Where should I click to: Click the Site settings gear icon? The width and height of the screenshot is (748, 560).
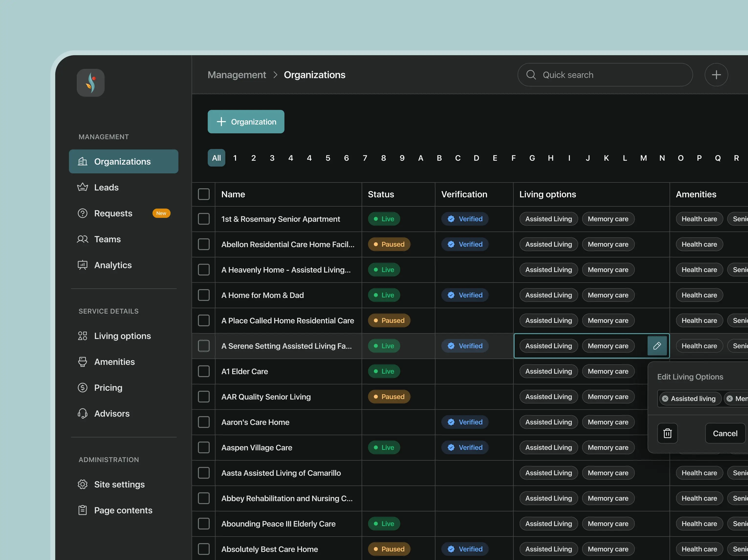83,484
